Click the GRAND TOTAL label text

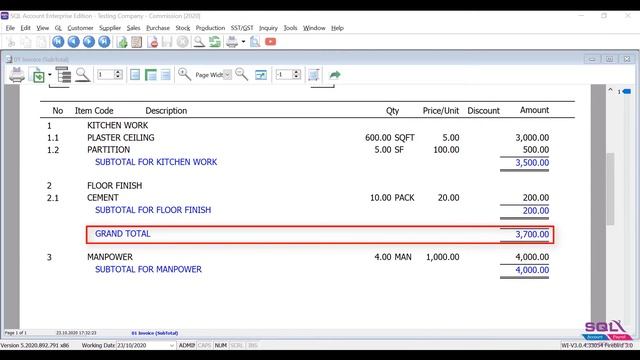[x=122, y=233]
